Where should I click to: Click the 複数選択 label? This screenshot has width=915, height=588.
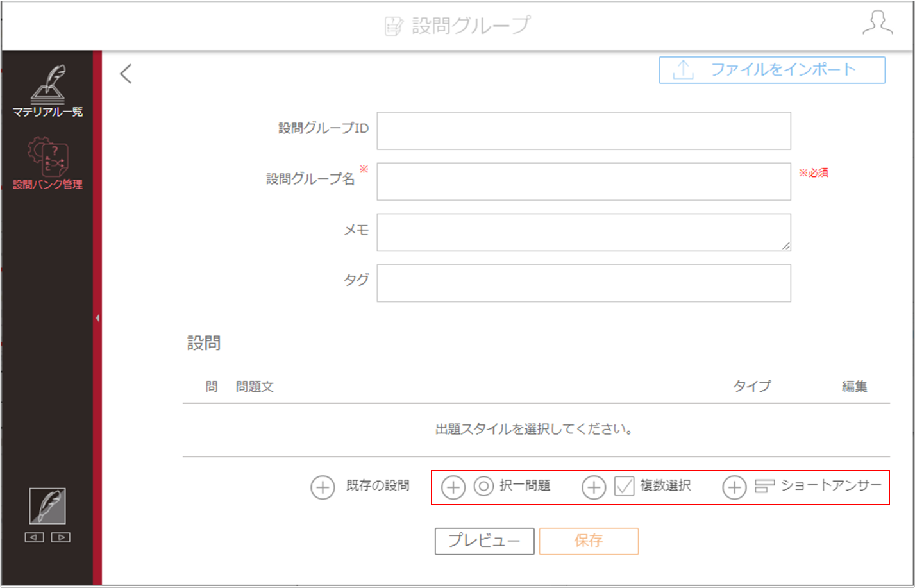tap(666, 485)
